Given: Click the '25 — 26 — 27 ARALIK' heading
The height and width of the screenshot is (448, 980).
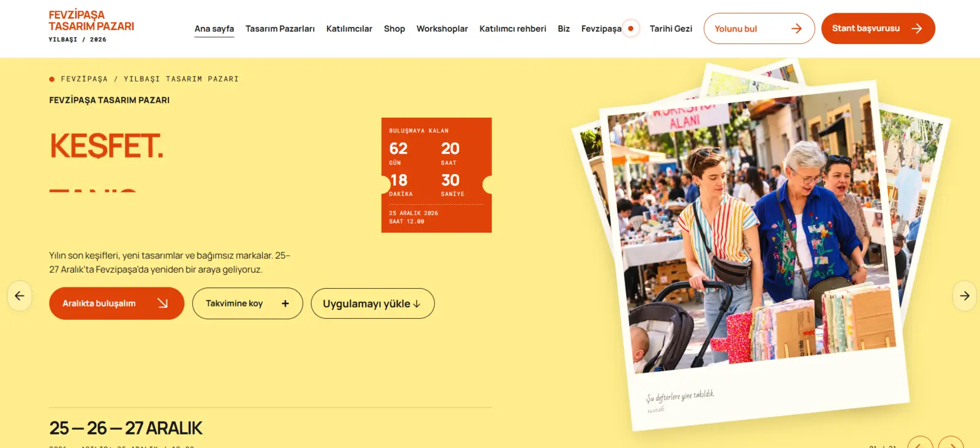Looking at the screenshot, I should tap(126, 428).
